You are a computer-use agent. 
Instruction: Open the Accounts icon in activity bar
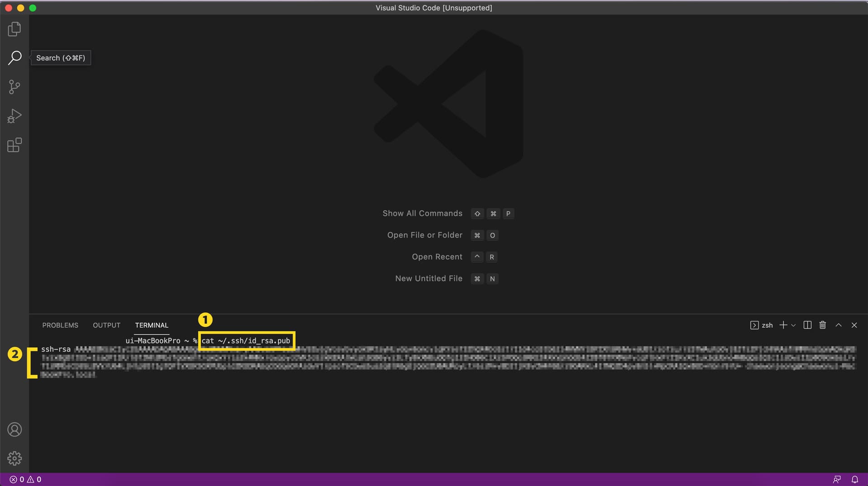pyautogui.click(x=14, y=429)
